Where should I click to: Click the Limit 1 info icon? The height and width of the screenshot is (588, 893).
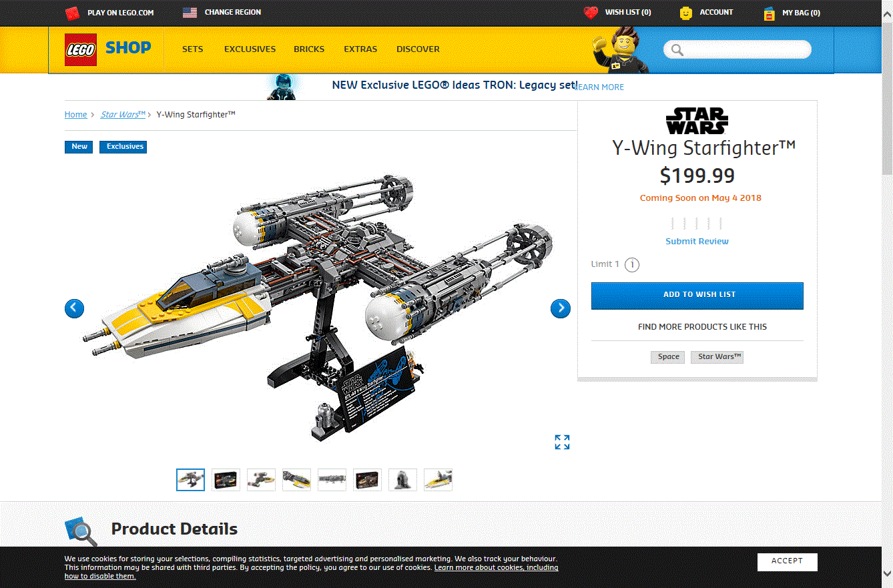pyautogui.click(x=632, y=265)
